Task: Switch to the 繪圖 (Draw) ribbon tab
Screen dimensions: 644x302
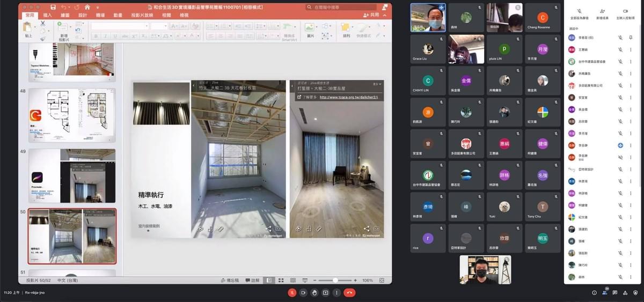Action: pos(65,16)
